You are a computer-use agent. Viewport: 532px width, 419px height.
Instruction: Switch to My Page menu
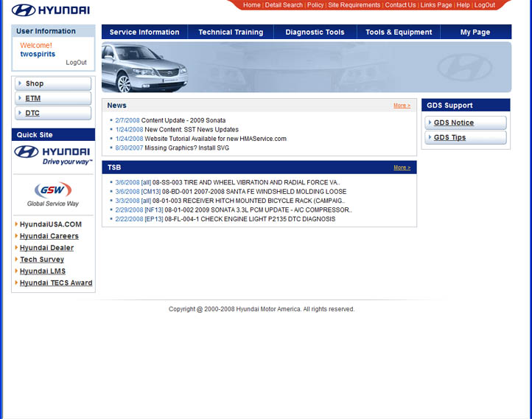point(475,32)
